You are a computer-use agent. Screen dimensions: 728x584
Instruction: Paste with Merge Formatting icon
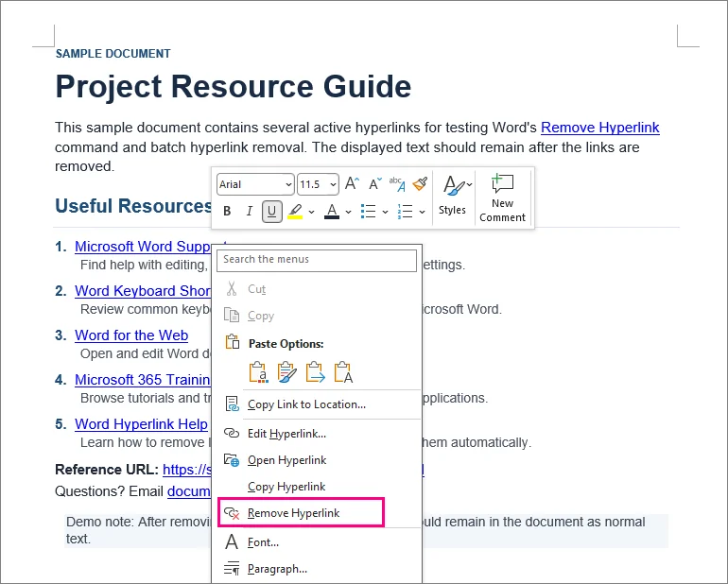pos(286,372)
